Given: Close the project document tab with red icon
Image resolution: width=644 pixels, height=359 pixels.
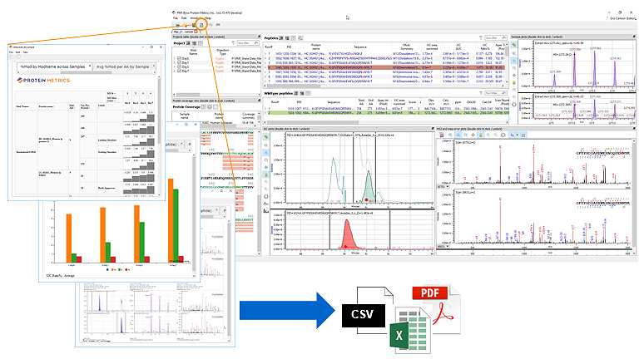Looking at the screenshot, I should pos(196,32).
